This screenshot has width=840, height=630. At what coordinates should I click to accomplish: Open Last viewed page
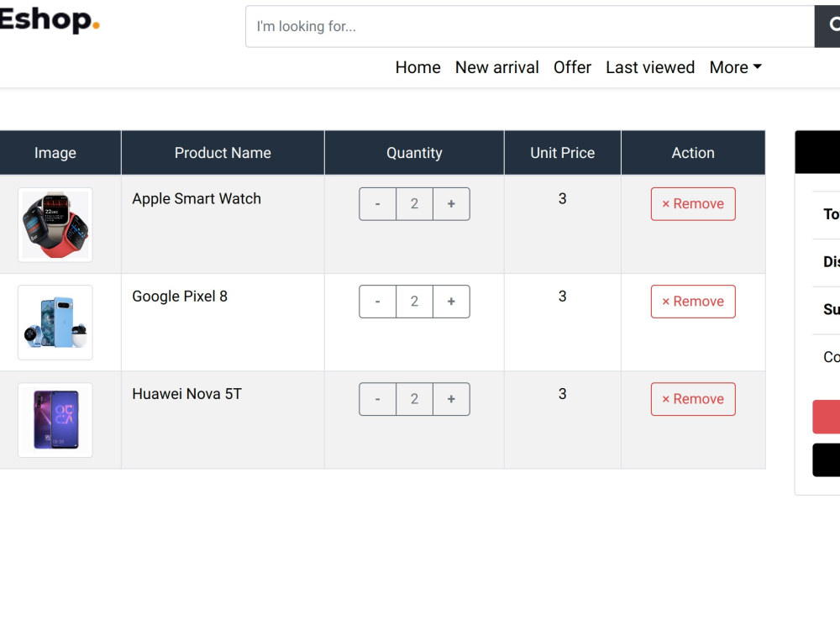click(x=650, y=67)
